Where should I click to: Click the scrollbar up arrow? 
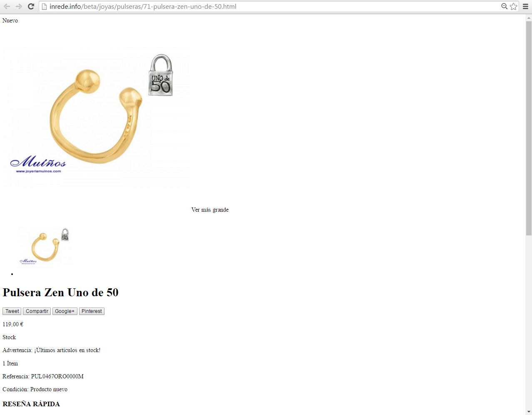click(x=529, y=17)
